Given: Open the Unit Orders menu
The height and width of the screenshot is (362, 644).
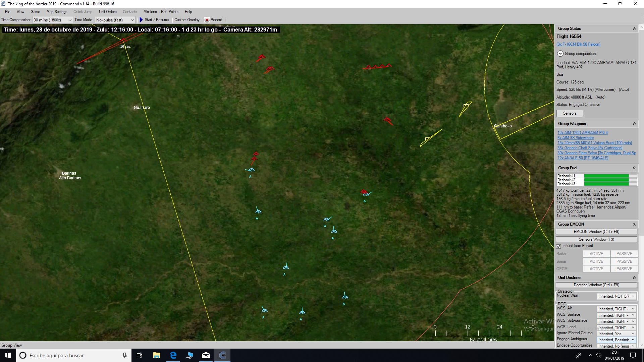Looking at the screenshot, I should (107, 11).
